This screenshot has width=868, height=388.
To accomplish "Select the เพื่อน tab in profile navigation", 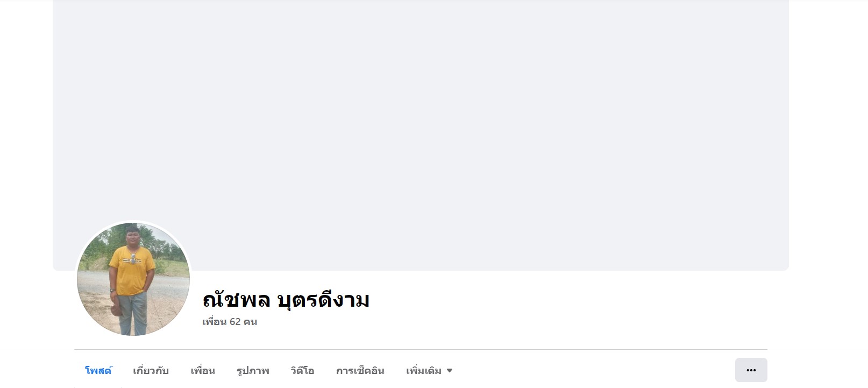I will tap(203, 370).
